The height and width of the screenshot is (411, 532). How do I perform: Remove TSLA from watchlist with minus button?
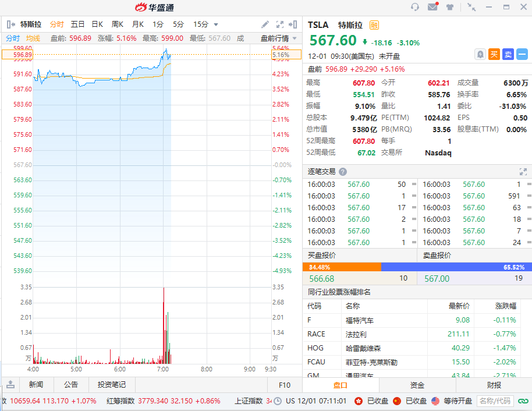tap(522, 54)
